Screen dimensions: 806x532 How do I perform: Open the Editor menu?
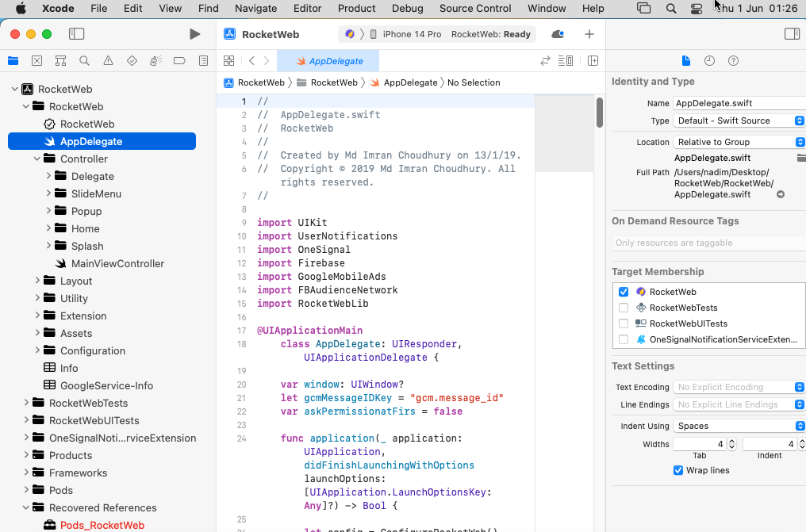pos(307,8)
